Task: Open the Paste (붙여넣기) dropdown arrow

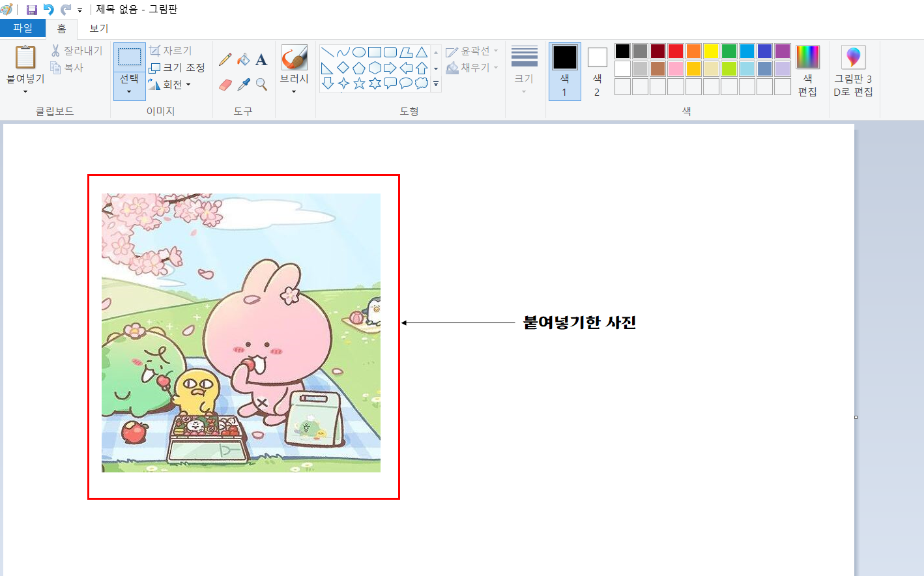Action: tap(25, 92)
